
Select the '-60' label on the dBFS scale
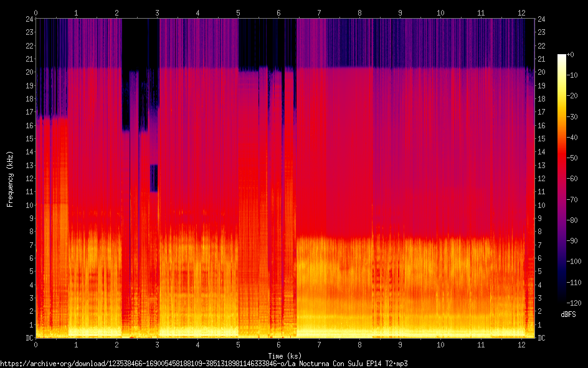(x=572, y=179)
